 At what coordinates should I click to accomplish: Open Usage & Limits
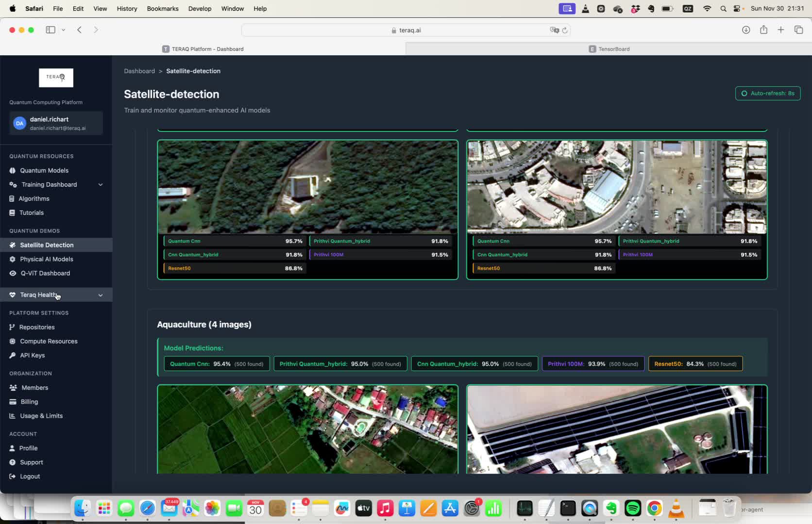click(41, 416)
